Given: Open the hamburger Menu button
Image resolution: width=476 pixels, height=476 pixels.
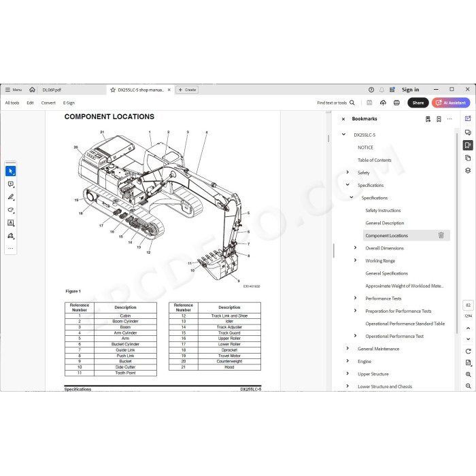Looking at the screenshot, I should pyautogui.click(x=14, y=90).
